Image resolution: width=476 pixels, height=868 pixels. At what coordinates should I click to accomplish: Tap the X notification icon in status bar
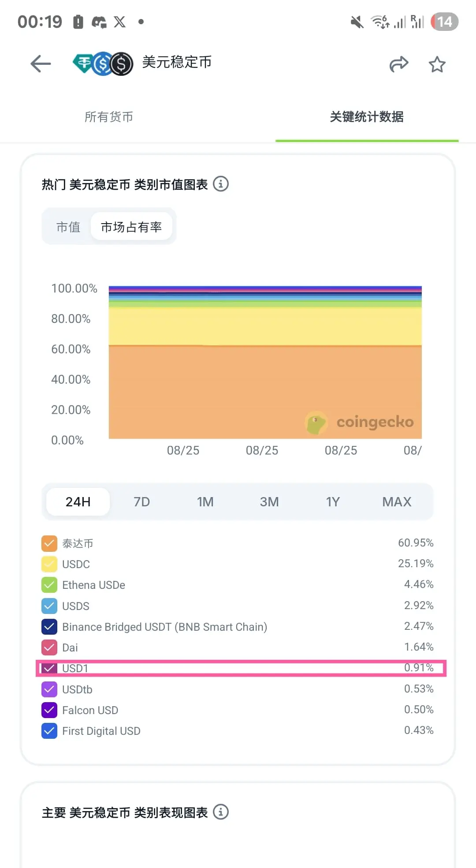pyautogui.click(x=119, y=22)
